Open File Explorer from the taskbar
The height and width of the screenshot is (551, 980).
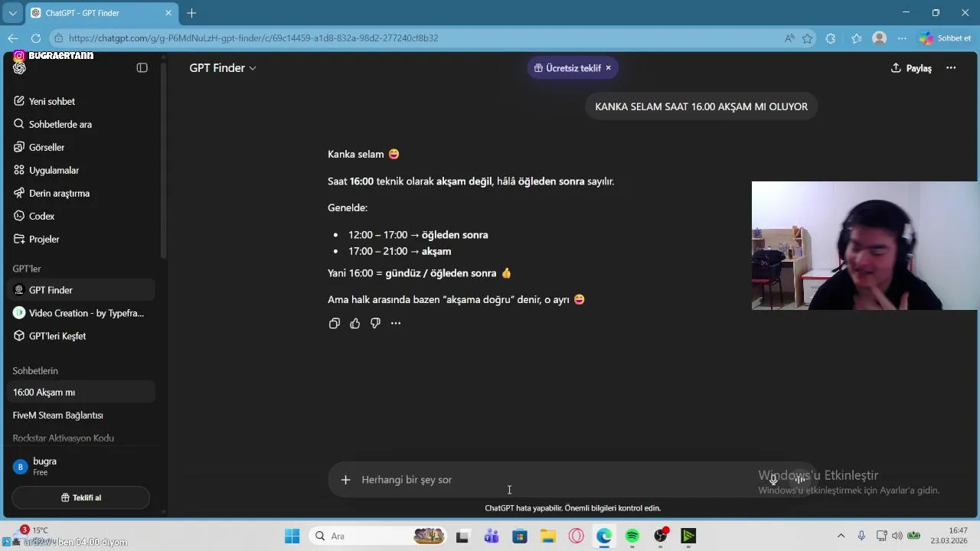547,536
